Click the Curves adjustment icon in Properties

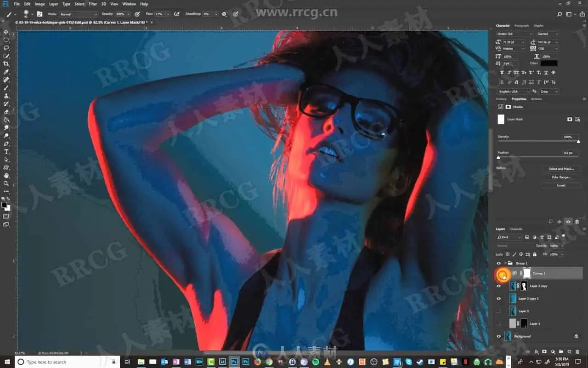click(x=500, y=107)
